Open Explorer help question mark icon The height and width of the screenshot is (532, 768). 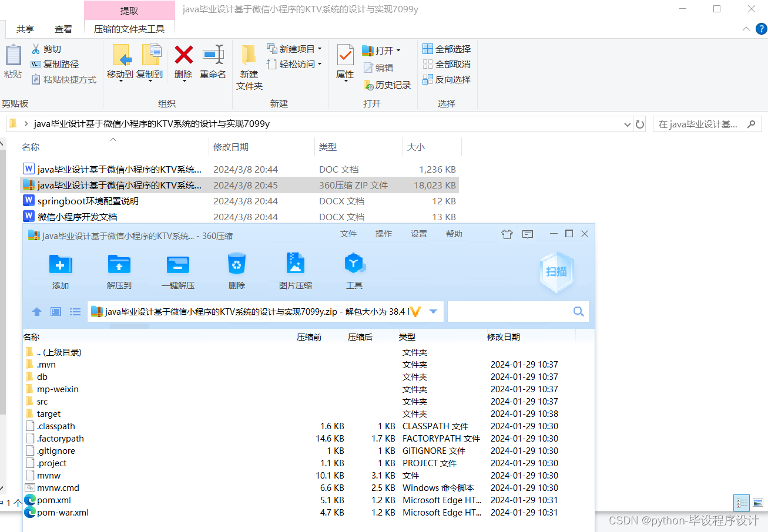[x=761, y=29]
